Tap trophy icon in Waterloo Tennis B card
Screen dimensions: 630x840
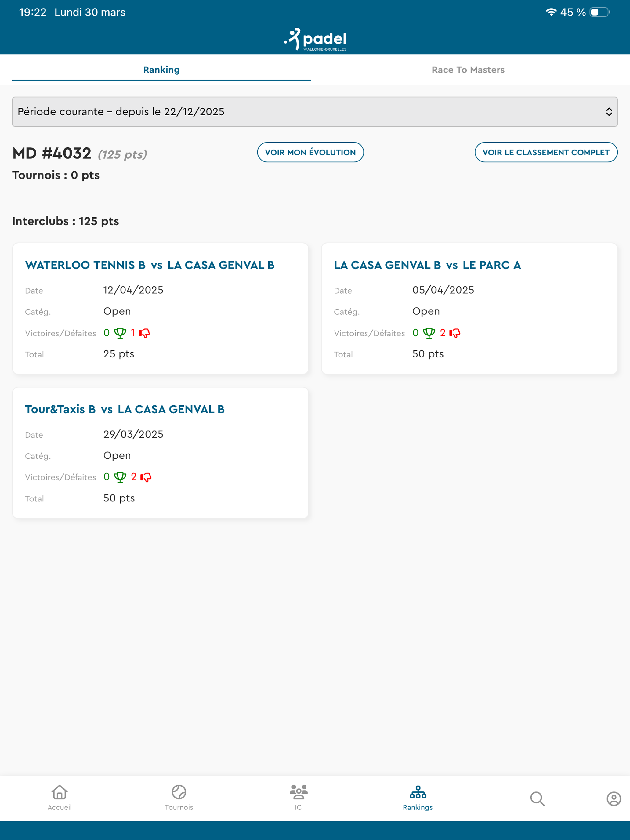pyautogui.click(x=120, y=333)
